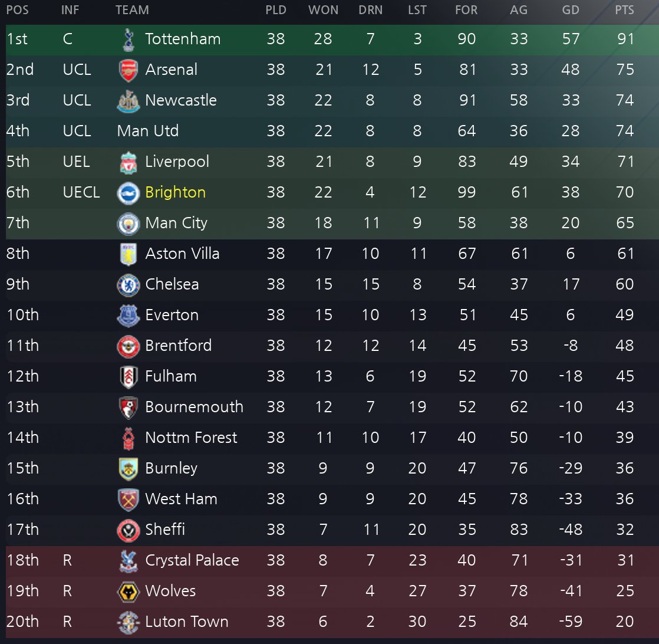Image resolution: width=659 pixels, height=644 pixels.
Task: Click the TEAM column header
Action: click(x=132, y=10)
